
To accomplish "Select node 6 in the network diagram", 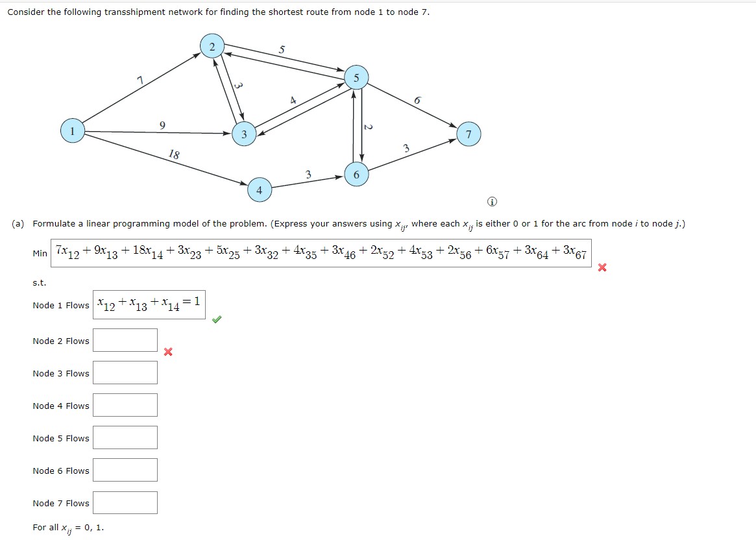I will click(x=356, y=175).
